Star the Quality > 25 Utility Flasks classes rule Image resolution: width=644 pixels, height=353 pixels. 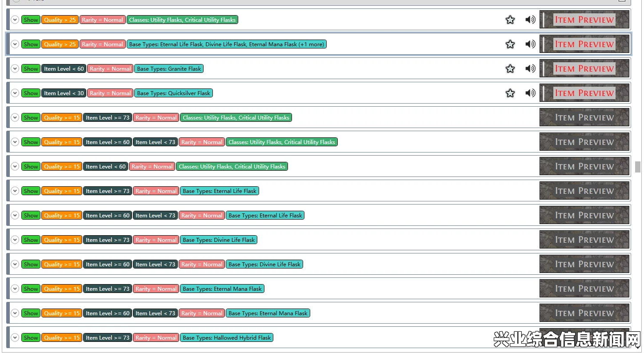click(510, 20)
